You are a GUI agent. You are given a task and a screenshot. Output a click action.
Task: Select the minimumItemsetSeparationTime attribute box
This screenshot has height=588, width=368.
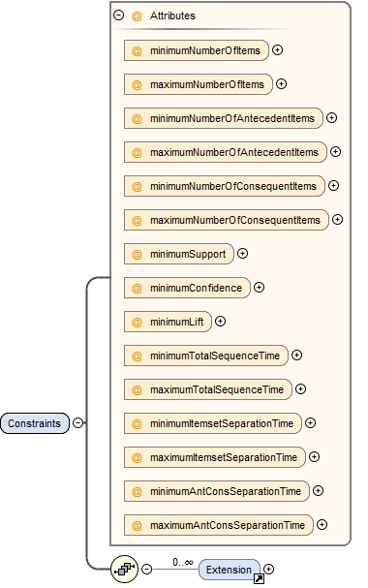213,423
